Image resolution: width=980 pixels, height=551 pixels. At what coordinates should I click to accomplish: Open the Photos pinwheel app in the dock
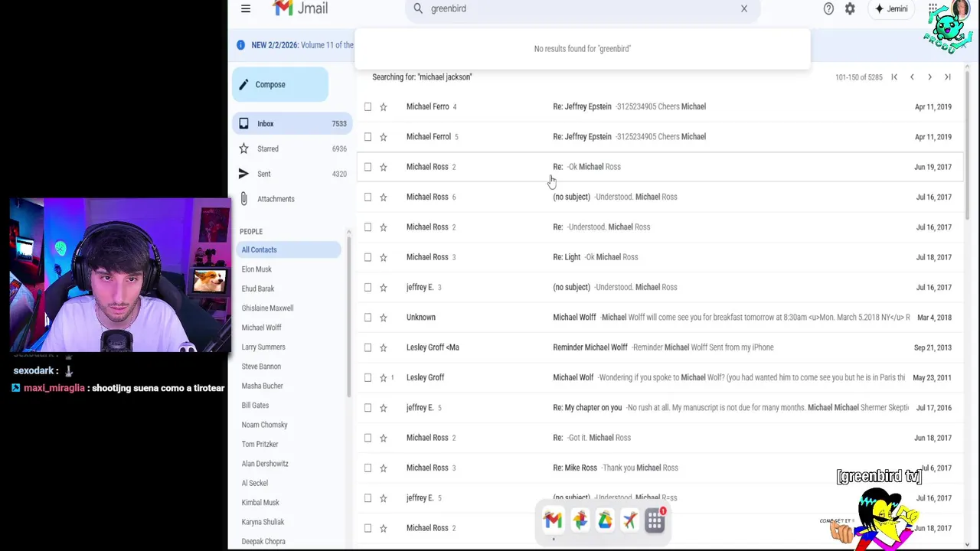click(580, 520)
